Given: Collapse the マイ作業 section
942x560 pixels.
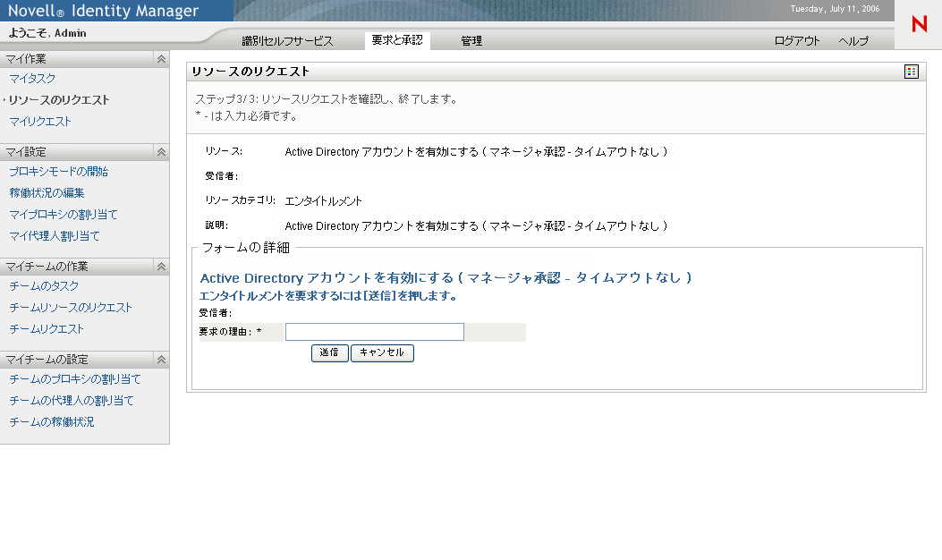Looking at the screenshot, I should tap(161, 59).
